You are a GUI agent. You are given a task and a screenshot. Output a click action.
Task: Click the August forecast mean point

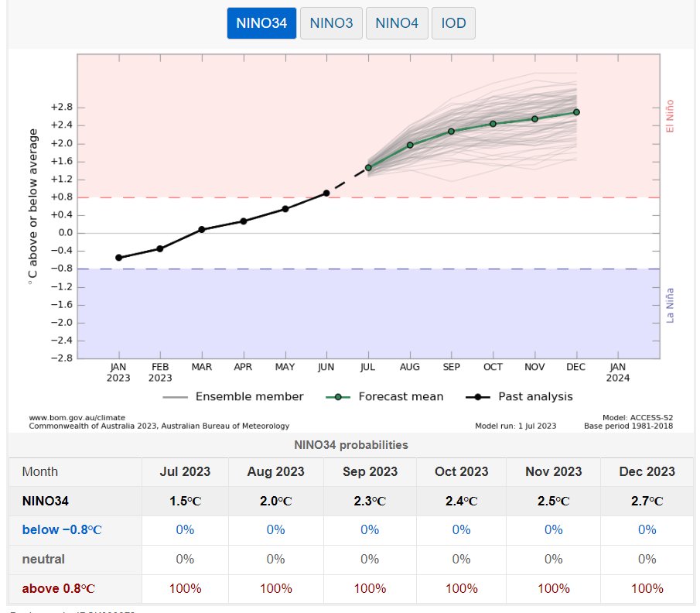(410, 146)
